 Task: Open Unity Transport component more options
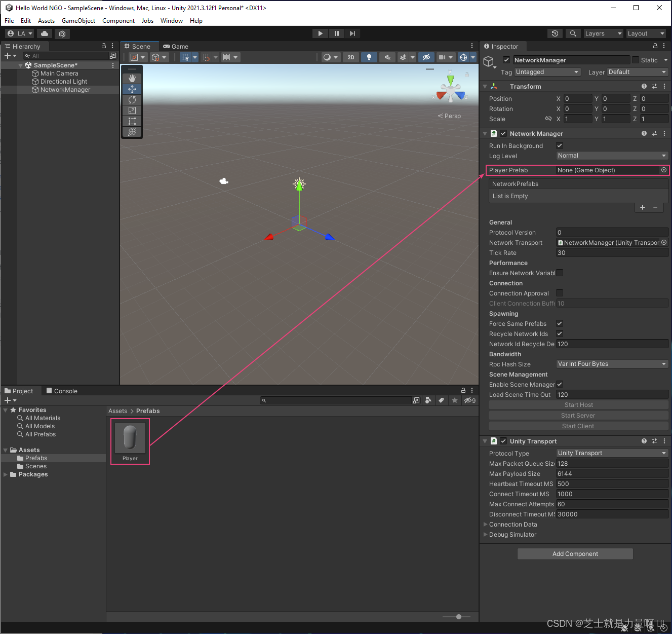click(664, 441)
